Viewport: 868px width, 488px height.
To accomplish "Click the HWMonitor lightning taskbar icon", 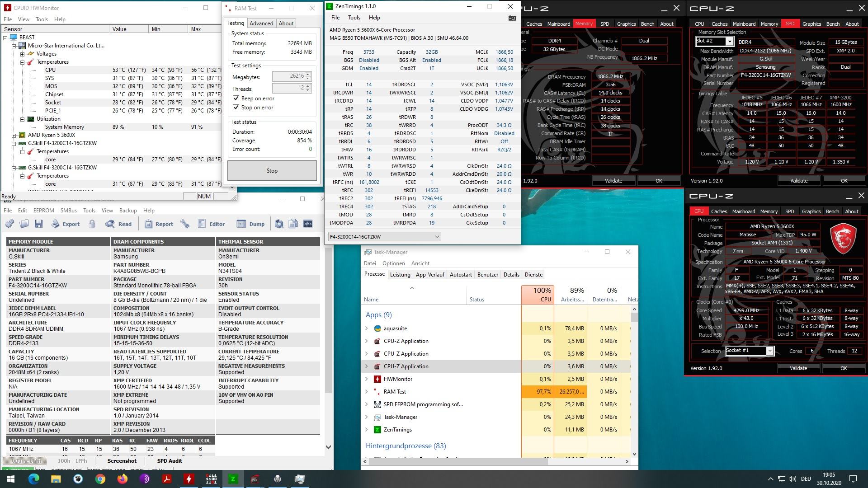I will tap(189, 479).
